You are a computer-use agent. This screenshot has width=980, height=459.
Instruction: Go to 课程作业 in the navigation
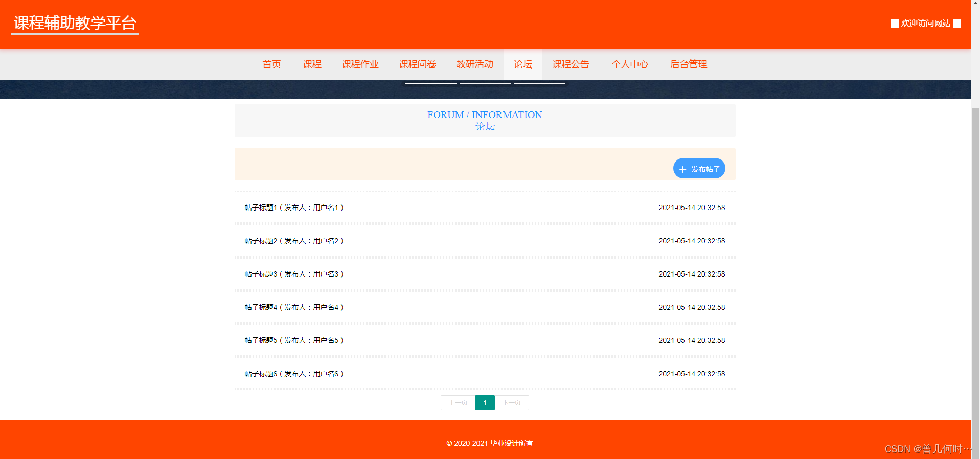click(x=360, y=64)
